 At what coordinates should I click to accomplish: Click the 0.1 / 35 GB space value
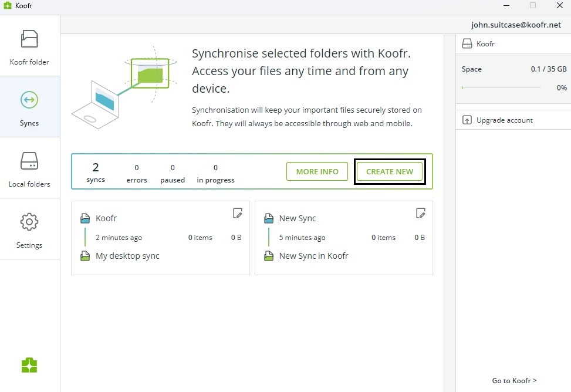point(549,69)
